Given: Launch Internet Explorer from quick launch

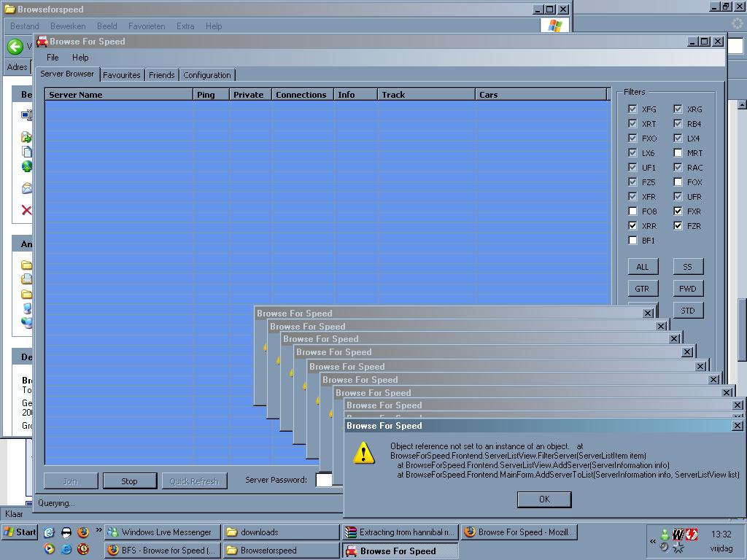Looking at the screenshot, I should 66,549.
